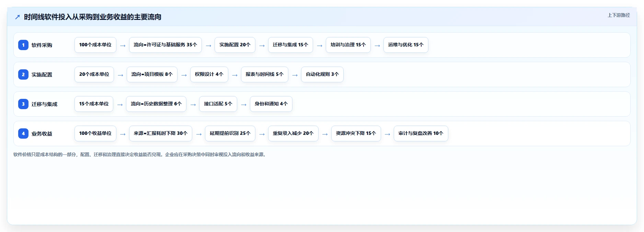Click the 重复录入减少 20个 chip
Screen dimensions: 644x232
293,134
